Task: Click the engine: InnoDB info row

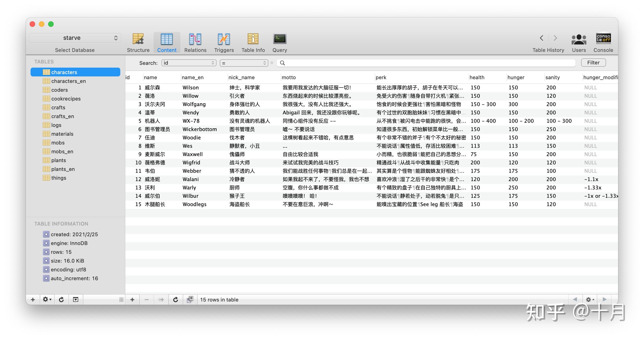Action: coord(65,243)
